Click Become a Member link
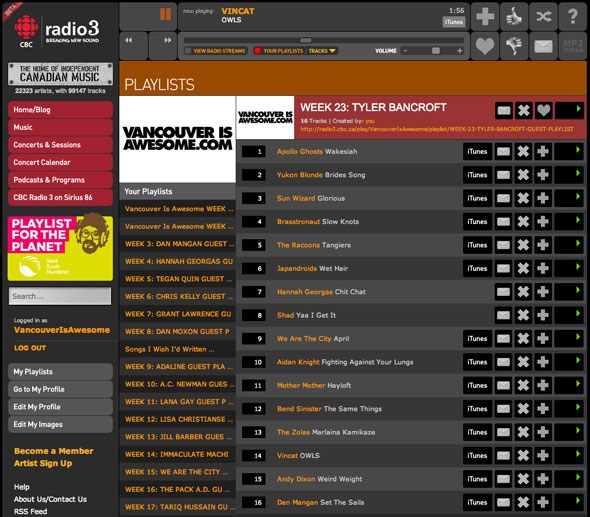Image resolution: width=590 pixels, height=517 pixels. [54, 451]
